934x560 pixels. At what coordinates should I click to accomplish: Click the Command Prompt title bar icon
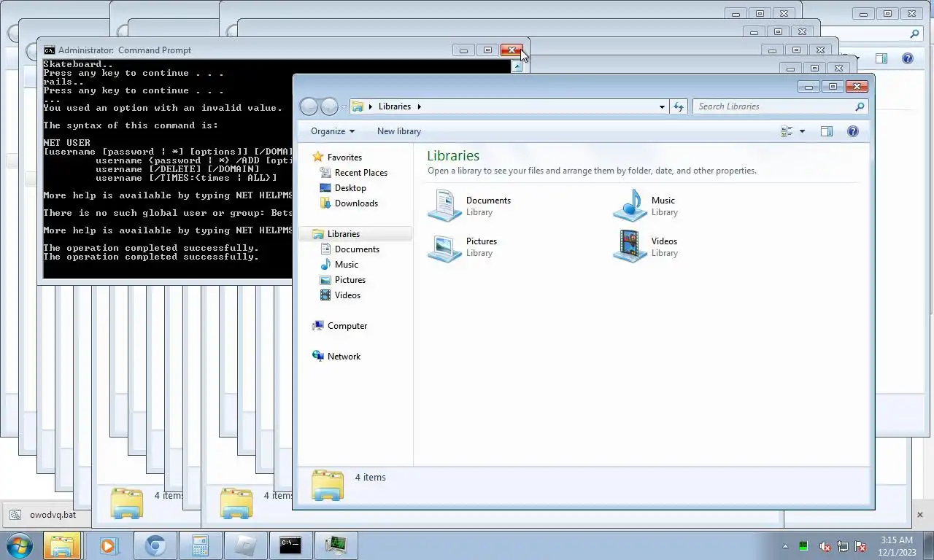point(49,50)
